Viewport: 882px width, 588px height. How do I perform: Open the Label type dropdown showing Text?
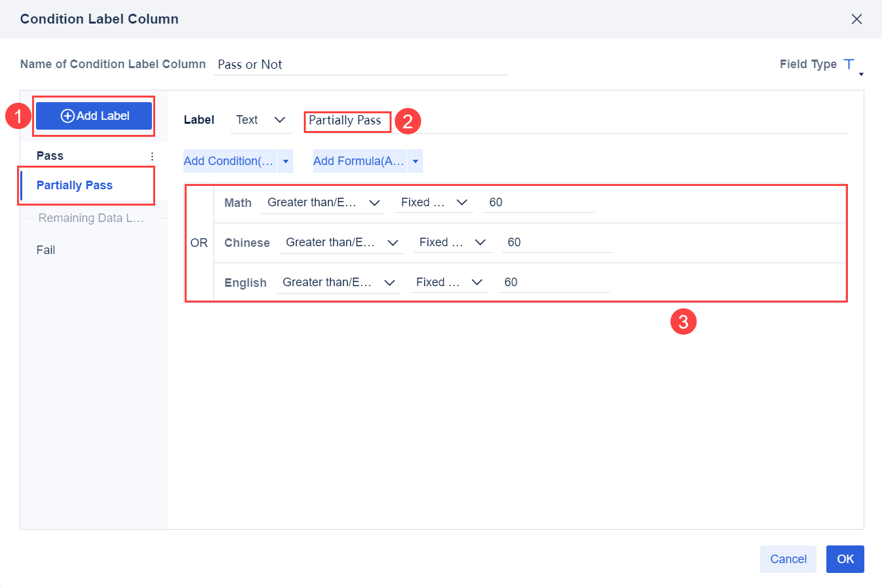coord(261,120)
